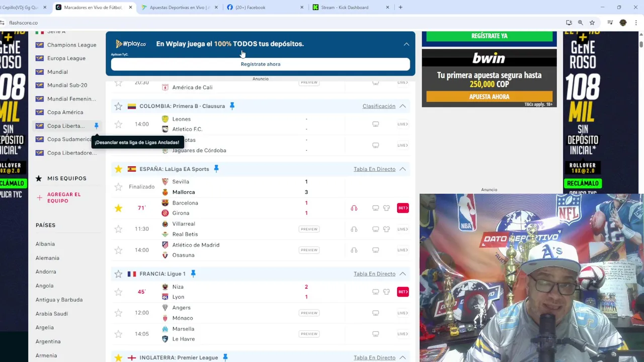Toggle favorite star for LaLiga EA Sports league
Image resolution: width=644 pixels, height=362 pixels.
tap(118, 169)
